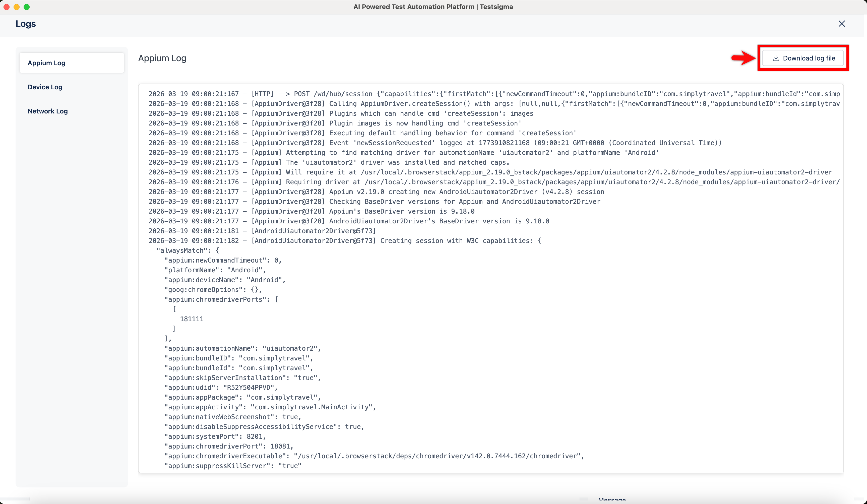Close the Logs panel using the X icon

tap(842, 24)
